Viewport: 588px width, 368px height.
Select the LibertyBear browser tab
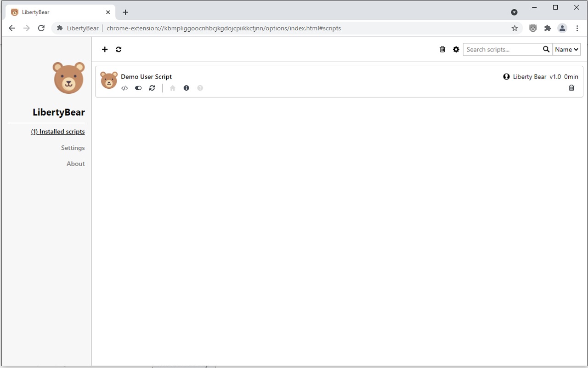(60, 12)
